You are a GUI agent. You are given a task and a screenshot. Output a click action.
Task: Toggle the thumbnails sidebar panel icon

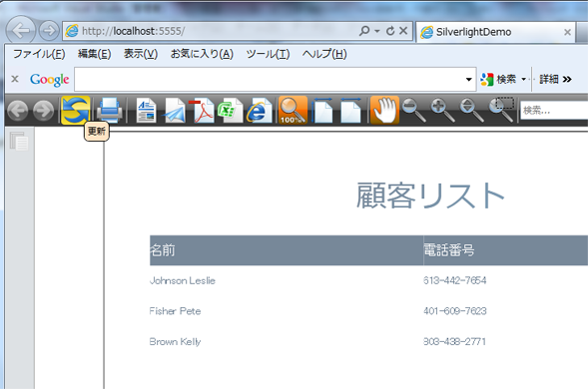click(19, 142)
